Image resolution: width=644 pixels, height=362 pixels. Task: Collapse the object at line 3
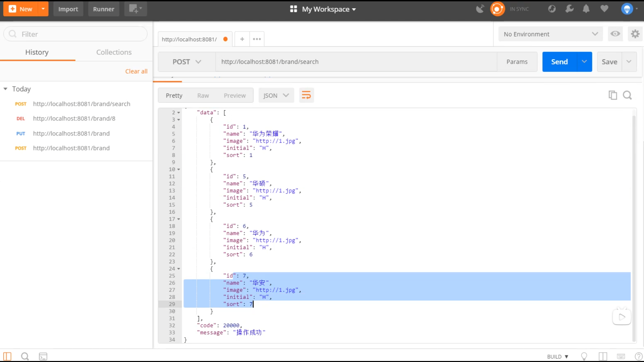[179, 120]
